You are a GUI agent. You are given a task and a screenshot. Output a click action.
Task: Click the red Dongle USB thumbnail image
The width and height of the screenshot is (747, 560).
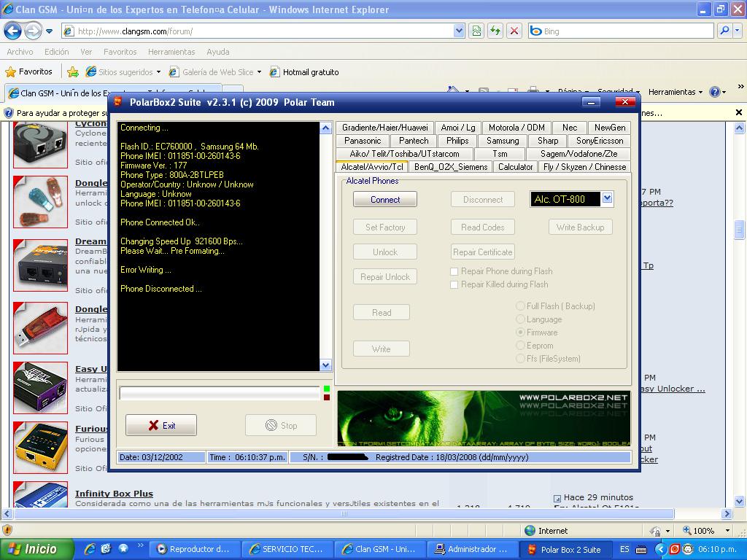point(41,328)
